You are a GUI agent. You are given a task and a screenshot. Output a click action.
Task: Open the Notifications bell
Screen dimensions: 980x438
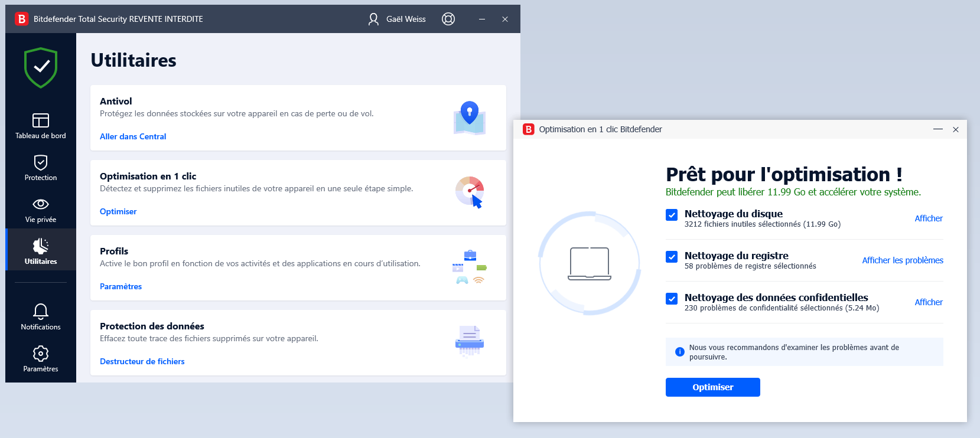[x=41, y=317]
